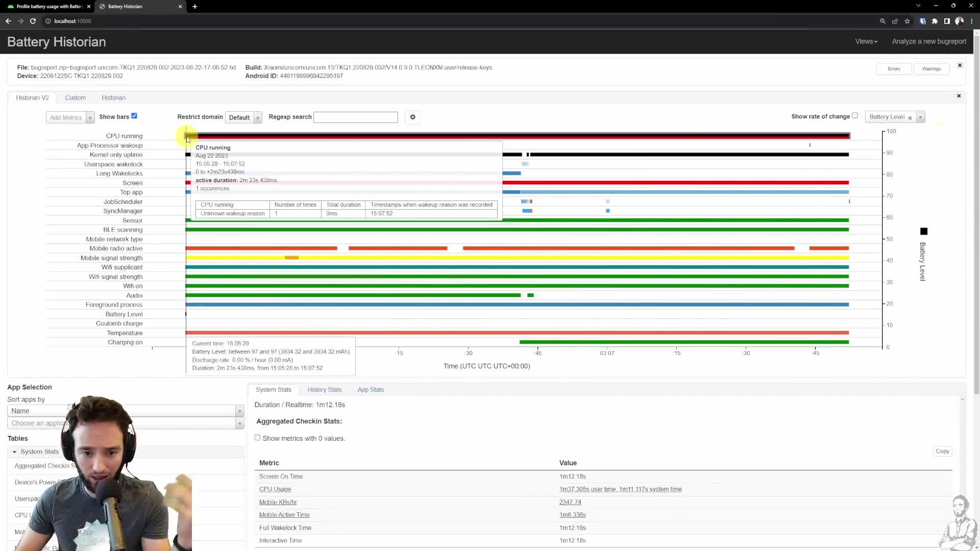Close the Historian V2 panel via its x
Viewport: 980px width, 551px height.
click(x=959, y=96)
